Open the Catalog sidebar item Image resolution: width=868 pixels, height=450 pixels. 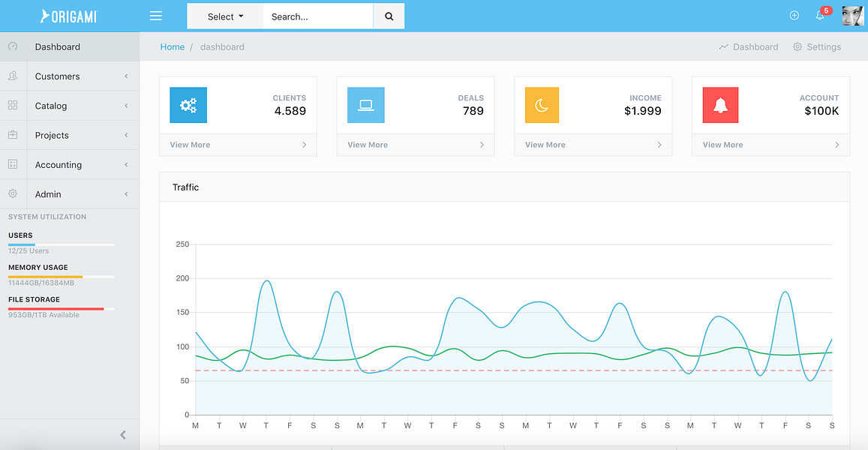pyautogui.click(x=69, y=106)
